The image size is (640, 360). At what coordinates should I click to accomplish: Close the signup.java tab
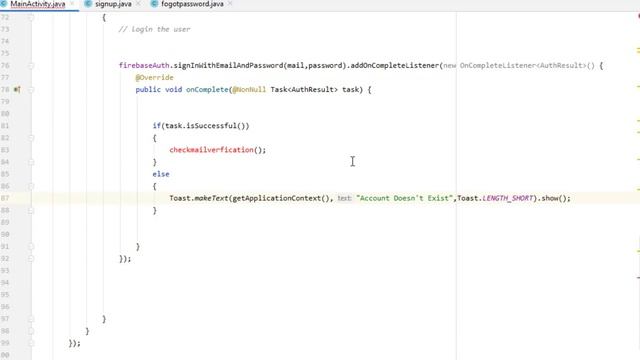(x=138, y=4)
